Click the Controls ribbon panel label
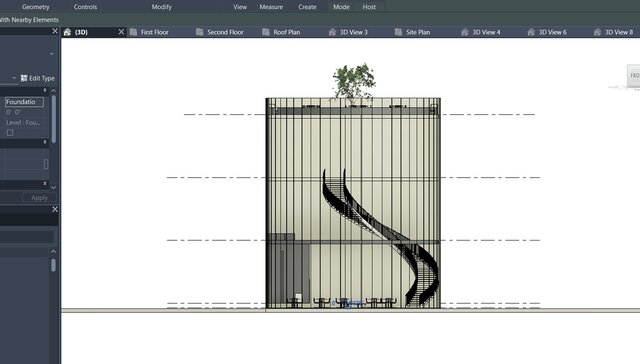 point(85,7)
